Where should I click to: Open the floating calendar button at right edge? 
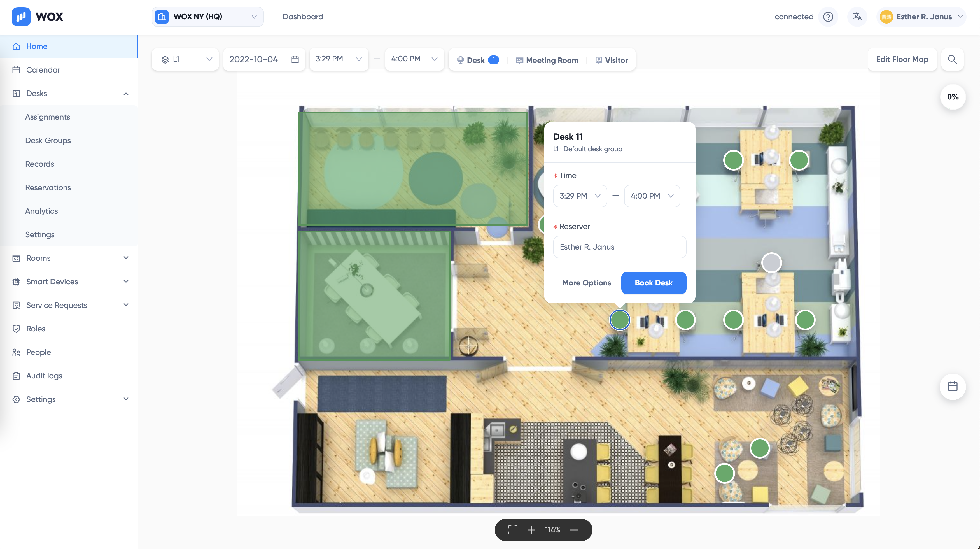952,387
